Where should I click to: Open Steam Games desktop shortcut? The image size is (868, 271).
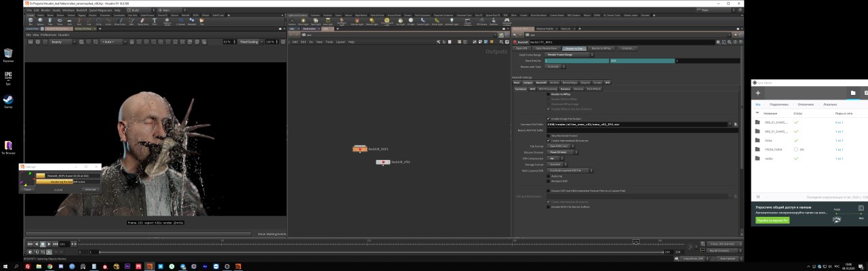point(8,100)
